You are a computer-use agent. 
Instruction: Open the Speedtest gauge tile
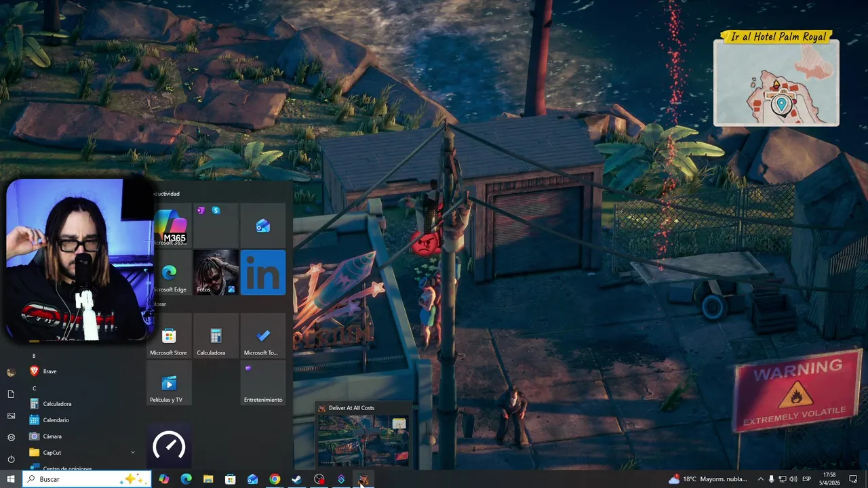click(170, 446)
